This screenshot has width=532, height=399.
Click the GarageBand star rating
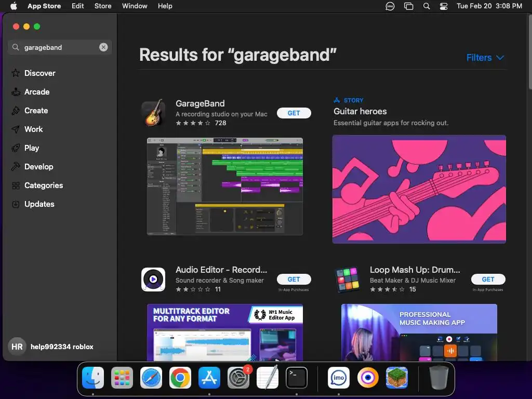coord(193,123)
